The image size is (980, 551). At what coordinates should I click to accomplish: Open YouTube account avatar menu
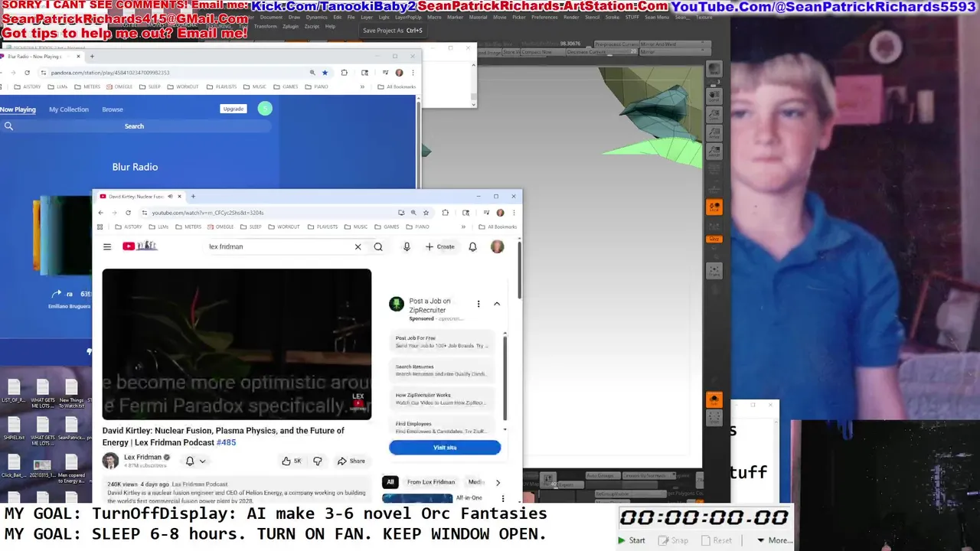point(497,246)
